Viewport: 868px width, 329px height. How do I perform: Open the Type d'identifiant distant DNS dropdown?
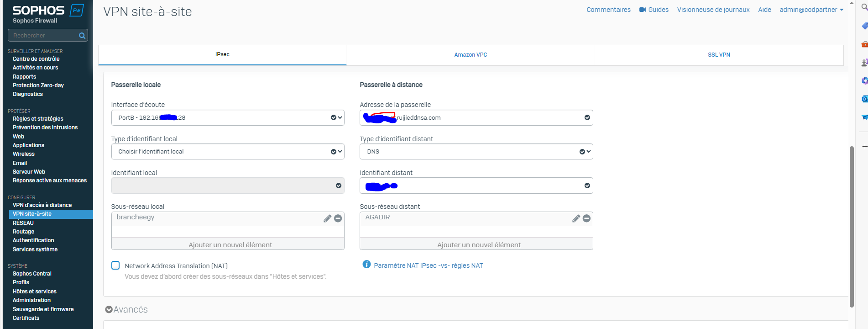point(476,152)
